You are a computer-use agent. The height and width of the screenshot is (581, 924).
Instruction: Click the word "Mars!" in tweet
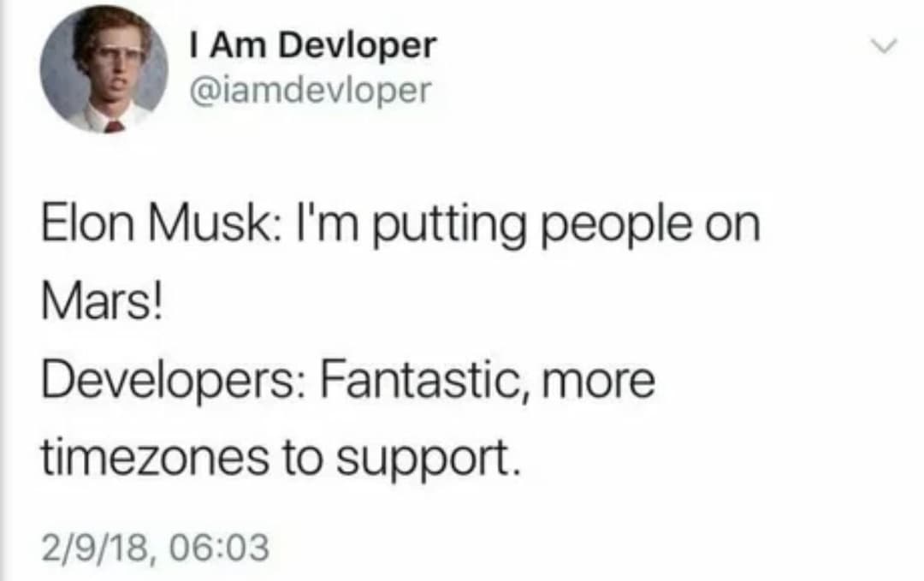101,302
